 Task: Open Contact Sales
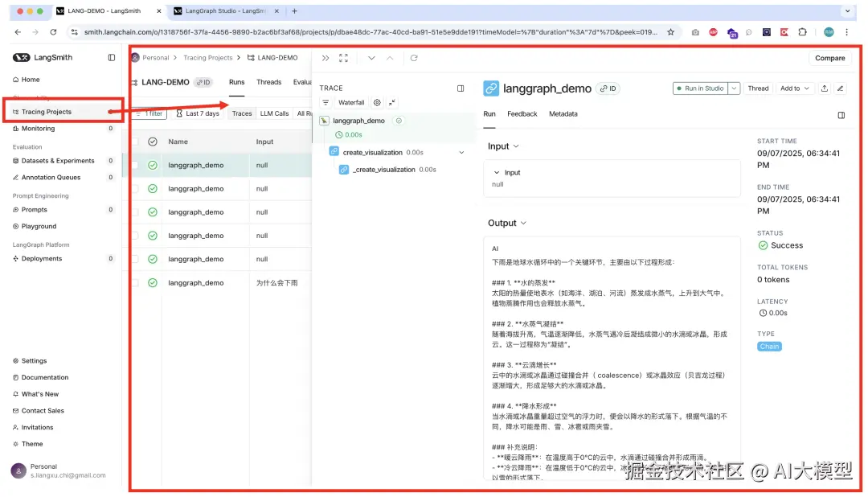(42, 411)
